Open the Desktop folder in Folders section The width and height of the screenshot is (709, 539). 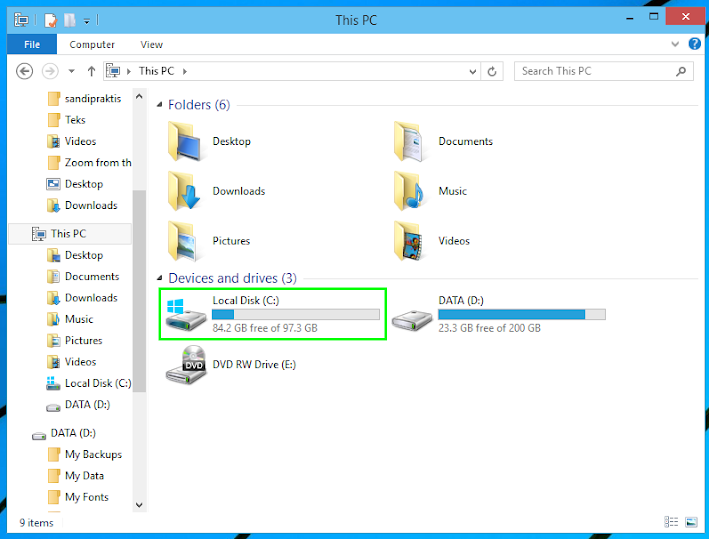coord(209,141)
